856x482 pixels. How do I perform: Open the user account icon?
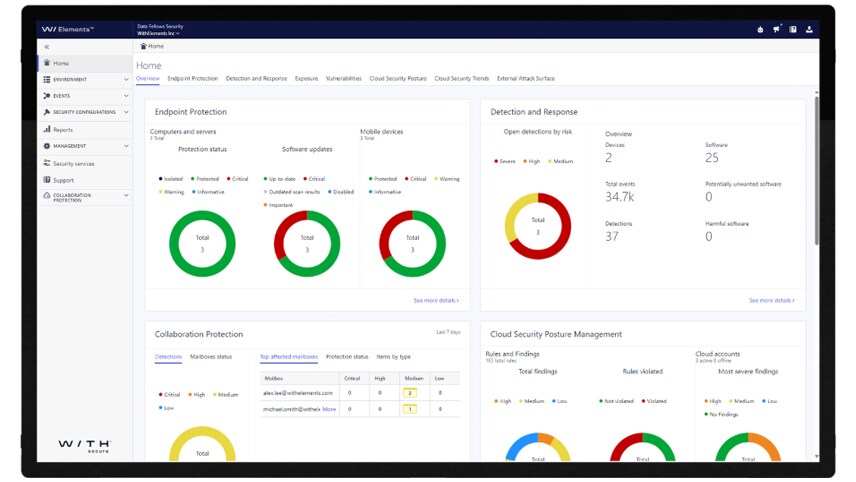809,29
